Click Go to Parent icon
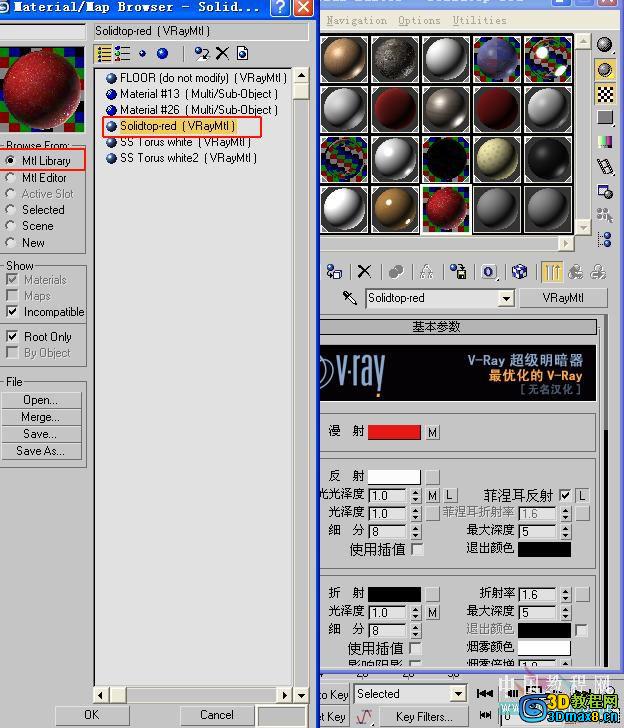Viewport: 624px width, 728px height. pos(576,272)
